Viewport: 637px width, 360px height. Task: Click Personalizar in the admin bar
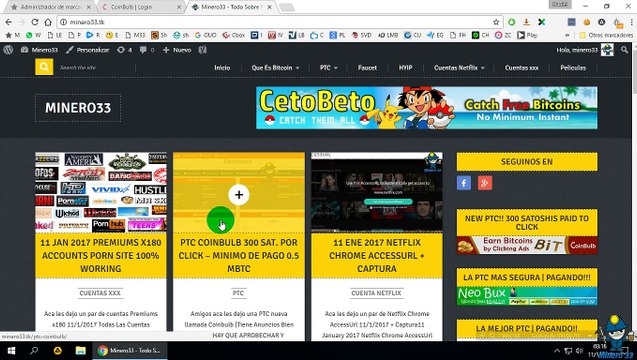[88, 50]
